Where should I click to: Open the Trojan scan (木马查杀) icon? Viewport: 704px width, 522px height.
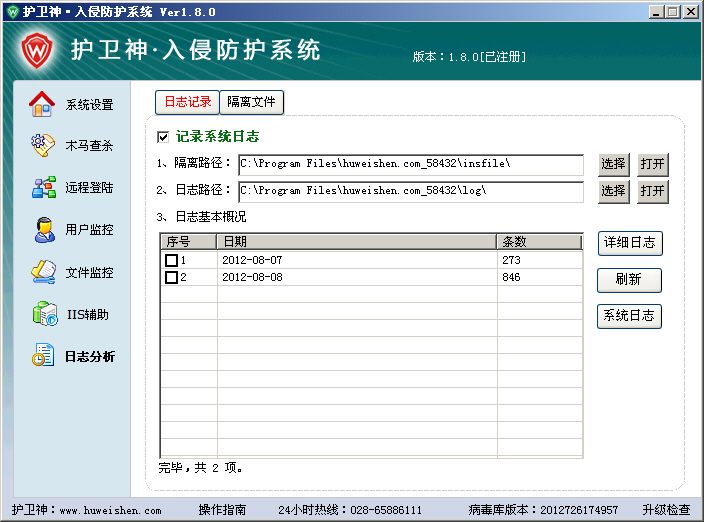click(42, 145)
